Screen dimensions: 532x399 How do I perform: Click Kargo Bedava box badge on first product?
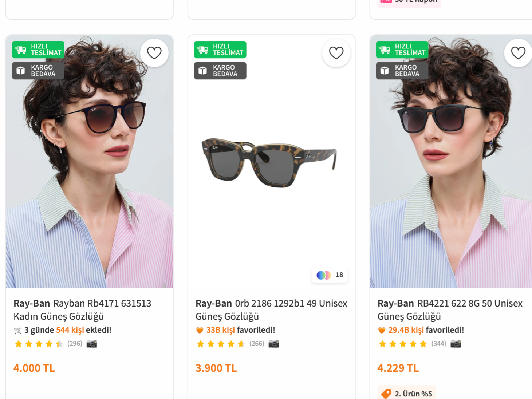(x=38, y=71)
